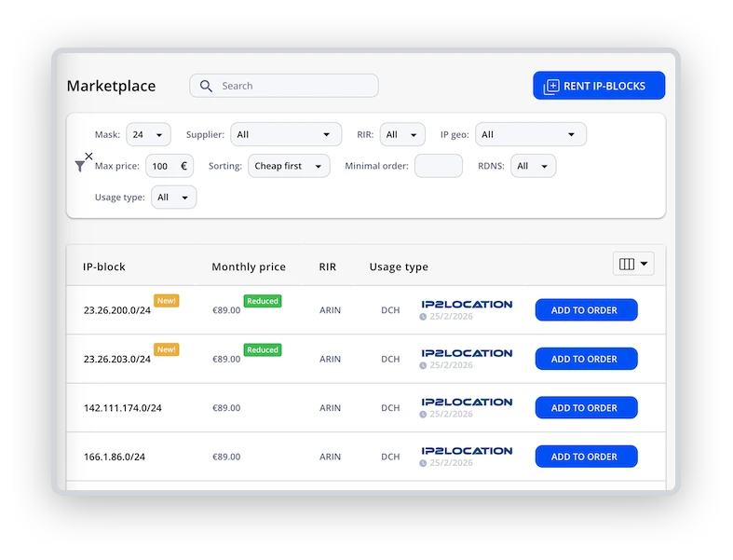Open the Sorting dropdown set to Cheap first
733x560 pixels.
click(289, 166)
